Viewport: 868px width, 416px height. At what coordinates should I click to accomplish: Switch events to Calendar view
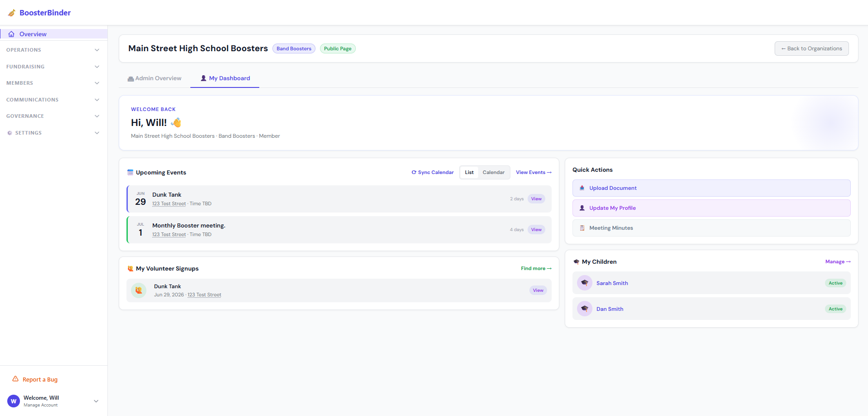[494, 172]
